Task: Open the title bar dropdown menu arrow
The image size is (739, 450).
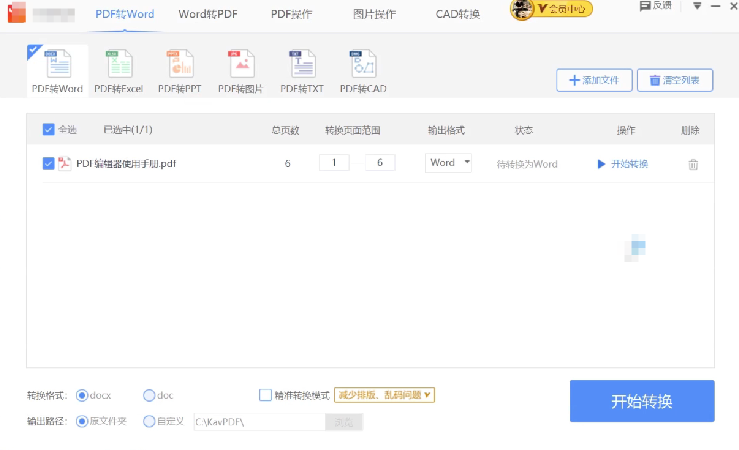Action: click(x=697, y=6)
